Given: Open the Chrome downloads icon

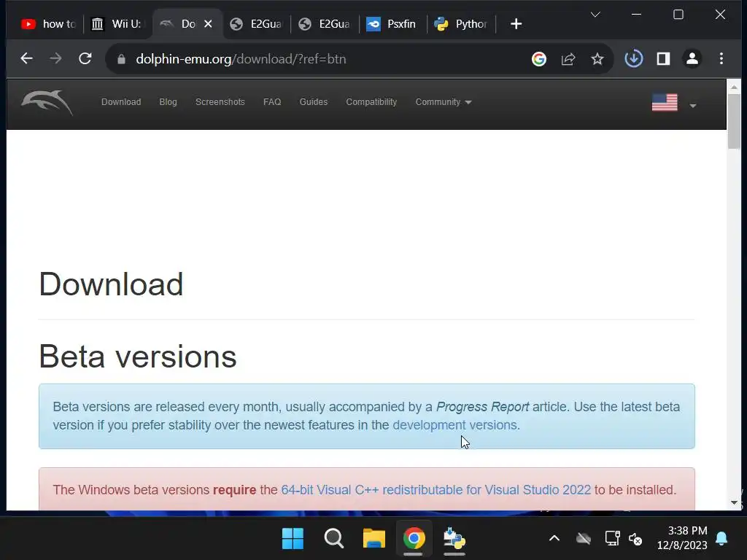Looking at the screenshot, I should click(x=634, y=58).
